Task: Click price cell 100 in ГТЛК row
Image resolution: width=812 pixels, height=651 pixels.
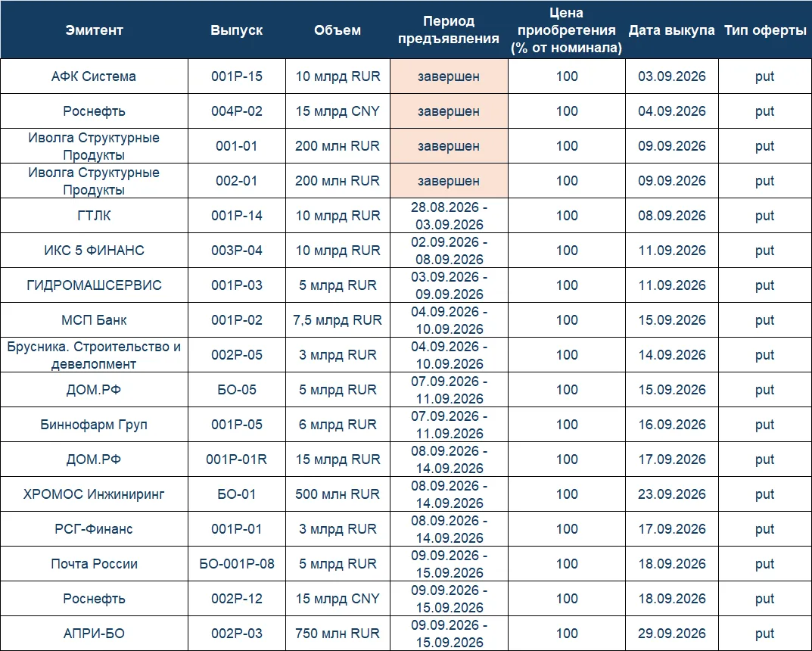Action: point(567,216)
